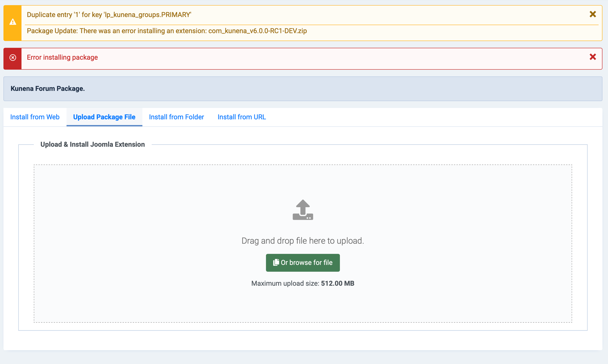Dismiss the yellow duplicate entry warning

click(593, 14)
